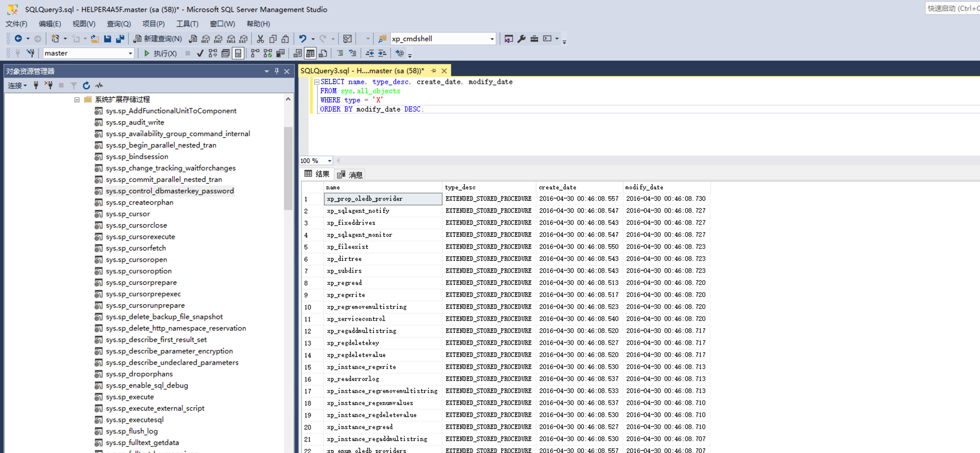980x453 pixels.
Task: Open the 工具(T) menu
Action: click(187, 24)
